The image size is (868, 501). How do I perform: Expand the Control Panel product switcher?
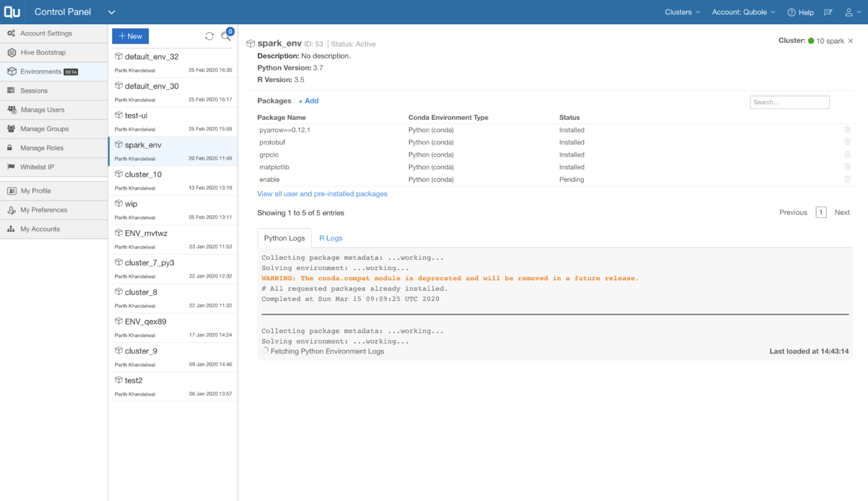[x=111, y=12]
